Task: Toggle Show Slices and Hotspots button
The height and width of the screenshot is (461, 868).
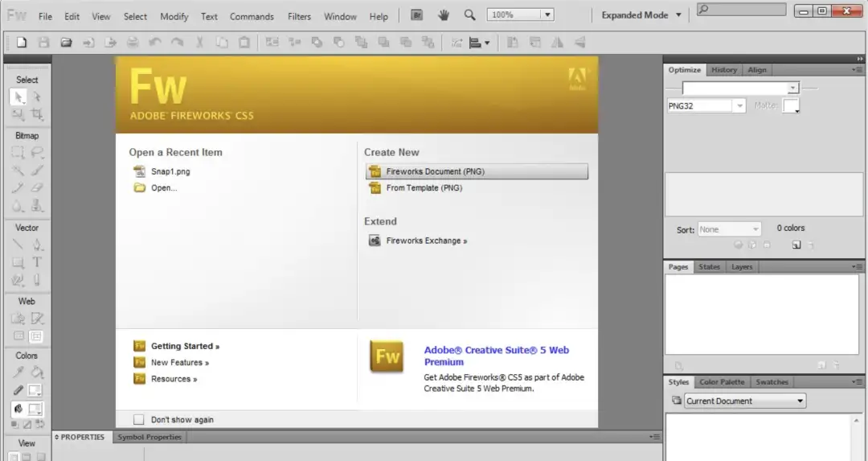Action: 36,336
